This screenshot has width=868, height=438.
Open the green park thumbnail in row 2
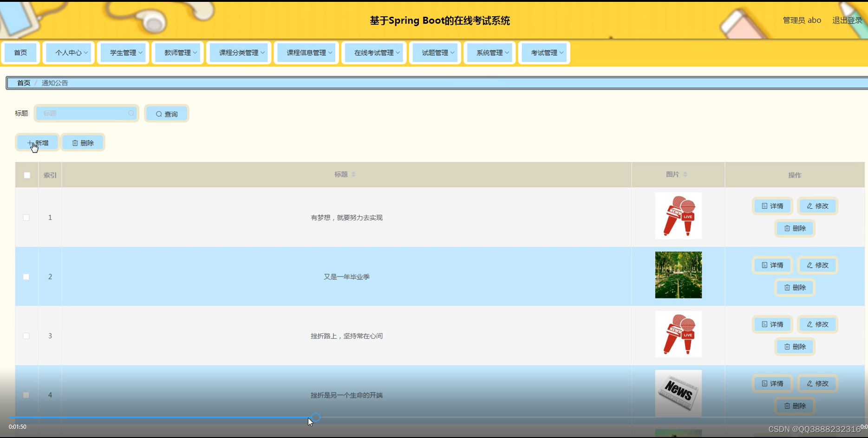(679, 275)
